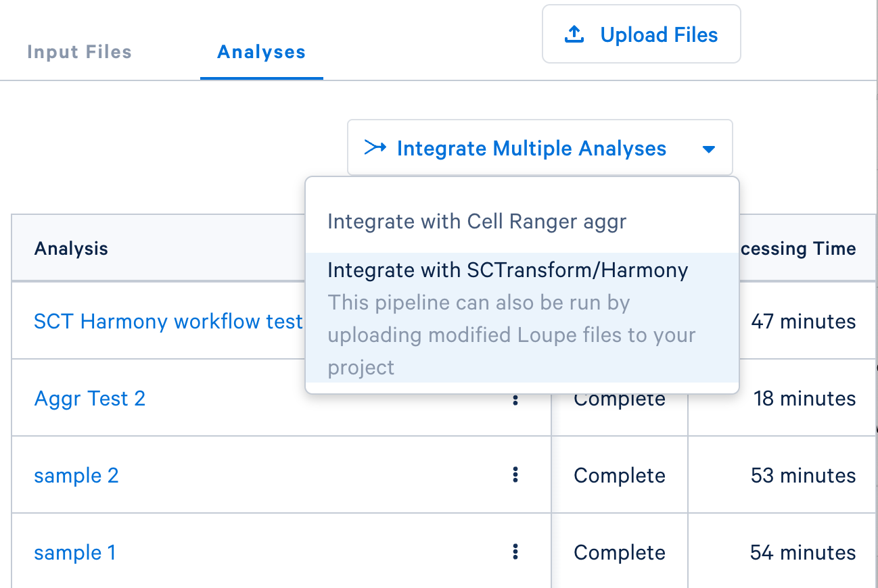This screenshot has height=588, width=878.
Task: Click the Analysis column header
Action: point(71,248)
